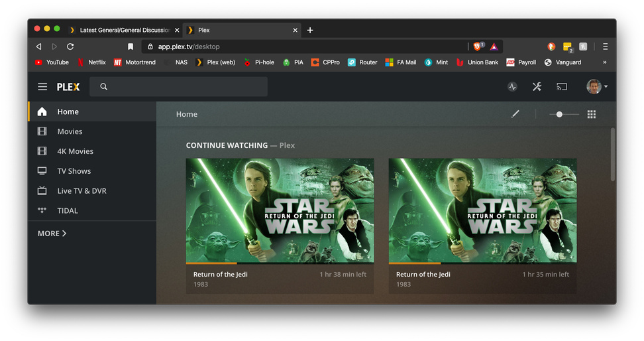Adjust the thumbnail size slider
The image size is (644, 341).
click(564, 114)
